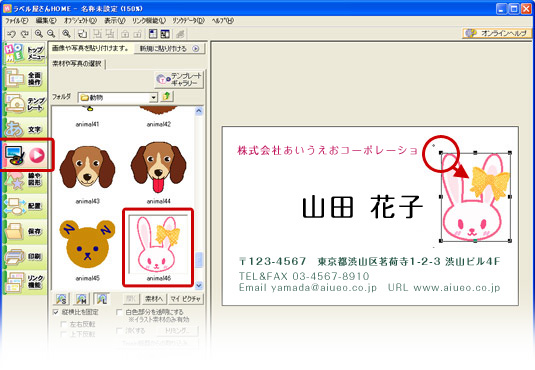Open the ファイル(F) menu
The image size is (535, 370).
[16, 21]
